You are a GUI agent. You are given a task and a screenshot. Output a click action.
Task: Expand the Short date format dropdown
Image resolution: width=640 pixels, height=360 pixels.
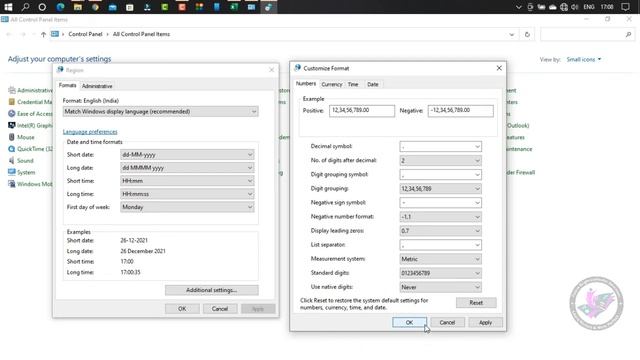[x=187, y=155]
